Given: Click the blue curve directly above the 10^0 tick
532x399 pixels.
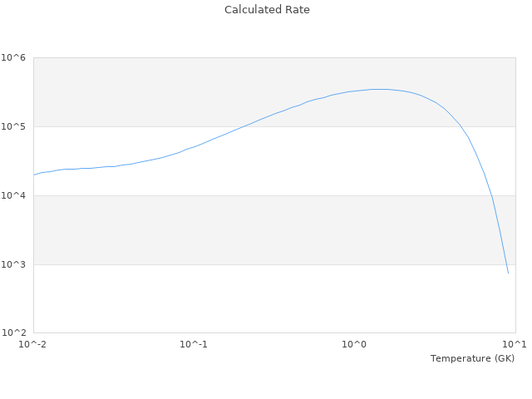Looking at the screenshot, I should 355,91.
